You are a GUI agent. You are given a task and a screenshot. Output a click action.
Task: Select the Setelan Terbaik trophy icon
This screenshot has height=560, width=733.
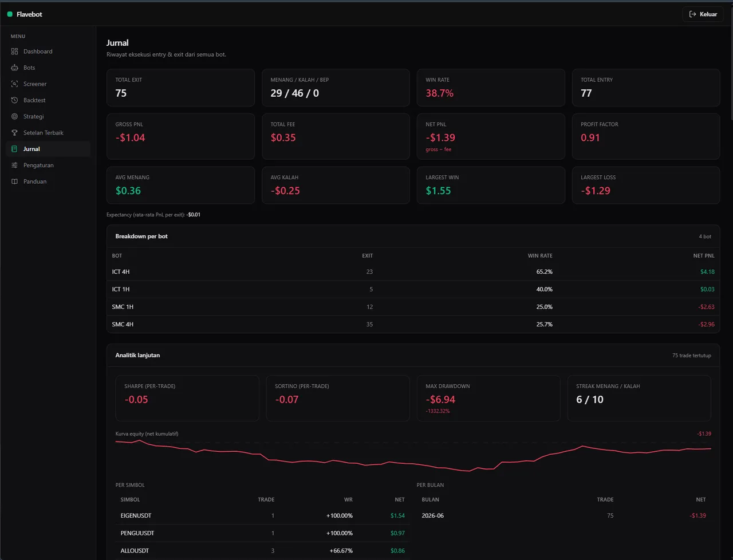tap(14, 133)
